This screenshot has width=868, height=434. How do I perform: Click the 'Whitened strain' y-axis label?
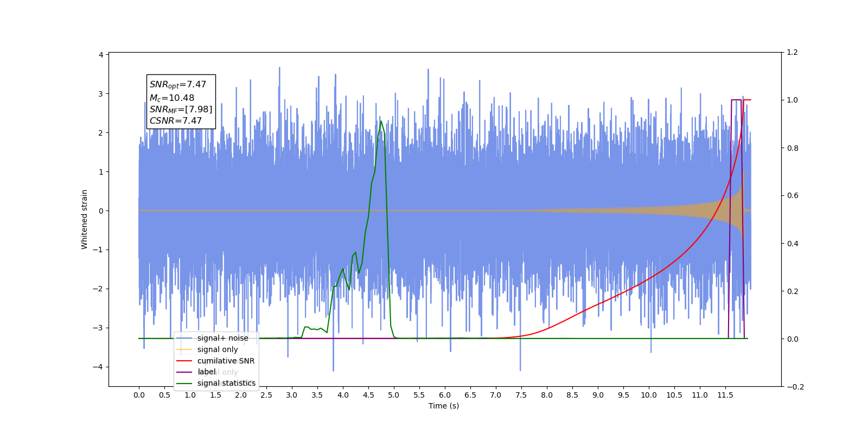pyautogui.click(x=85, y=219)
